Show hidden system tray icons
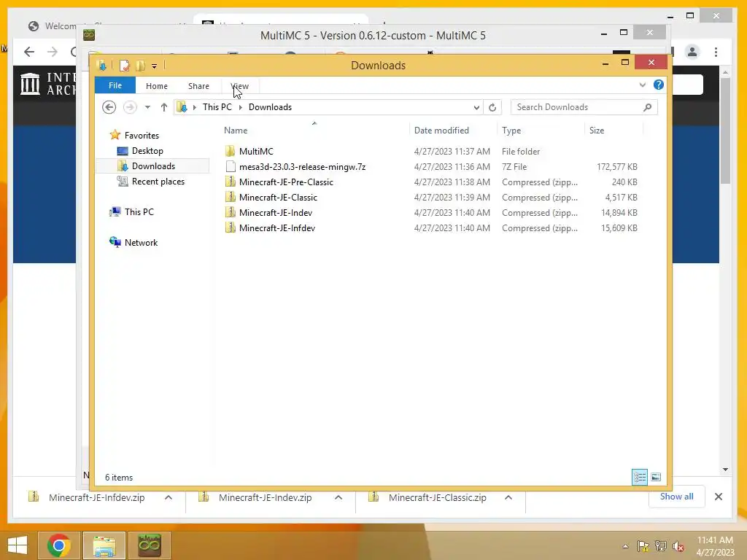 pyautogui.click(x=625, y=546)
